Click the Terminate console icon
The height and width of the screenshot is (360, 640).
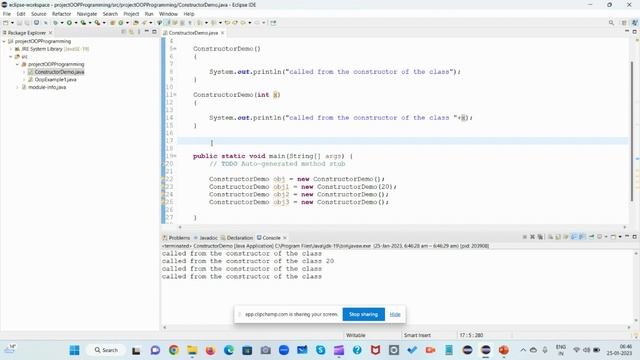pos(525,237)
